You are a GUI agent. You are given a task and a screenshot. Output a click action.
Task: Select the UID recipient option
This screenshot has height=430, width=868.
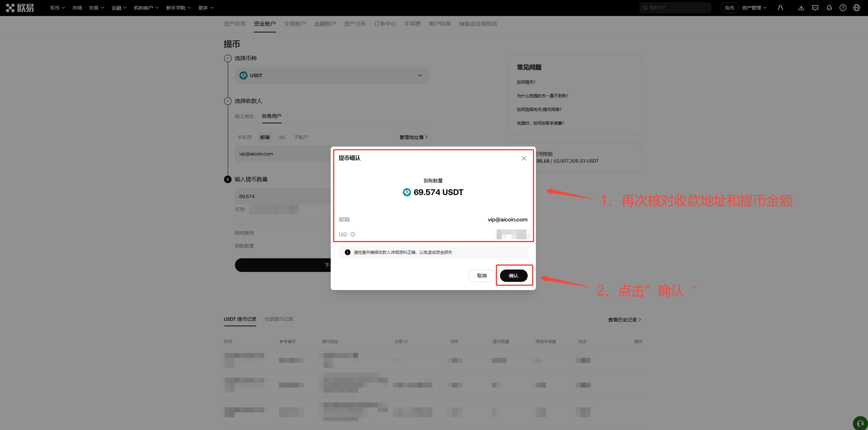click(x=282, y=137)
